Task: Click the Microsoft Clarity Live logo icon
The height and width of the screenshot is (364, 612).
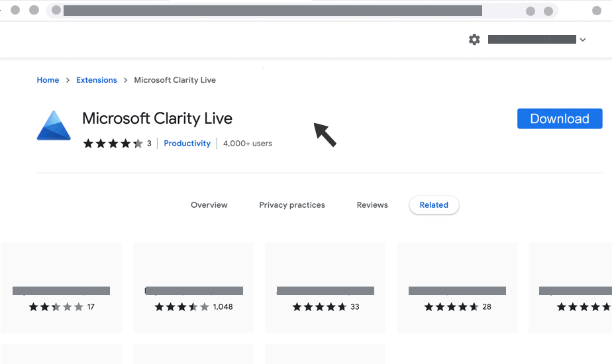Action: tap(54, 125)
